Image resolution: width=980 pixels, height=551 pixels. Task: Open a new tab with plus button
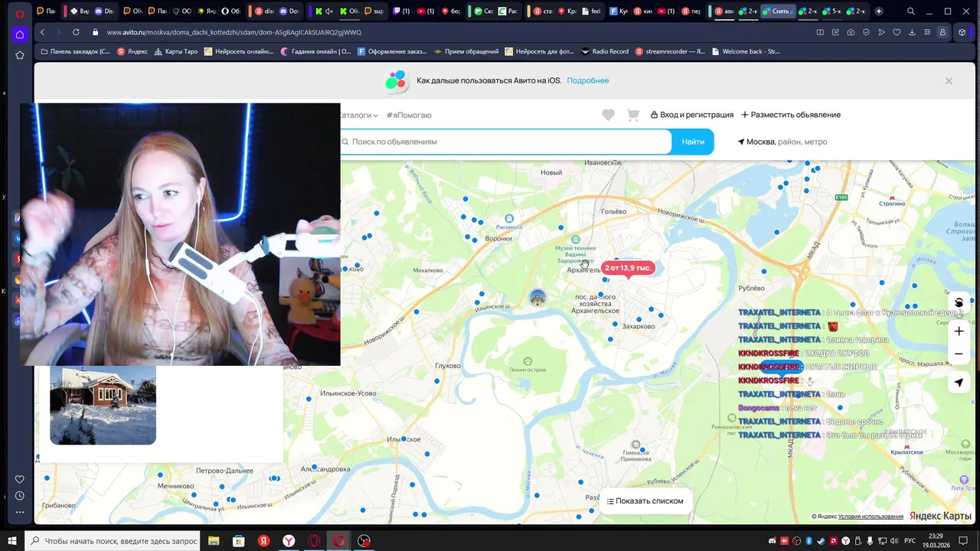[x=878, y=11]
